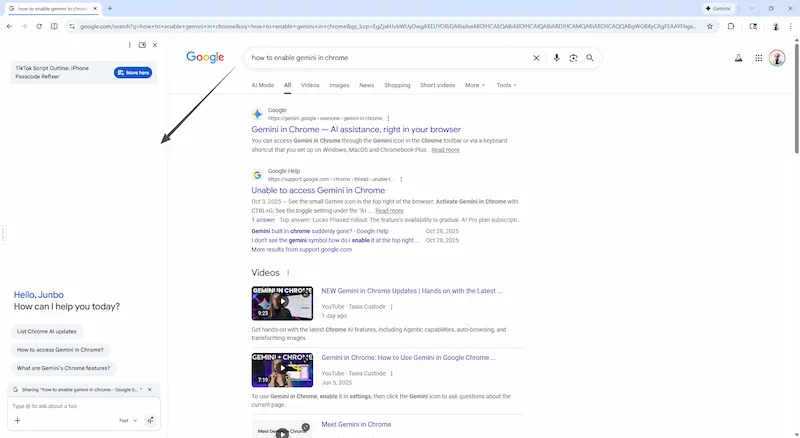Expand the Tools dropdown
Screen dimensions: 800x438
[506, 85]
